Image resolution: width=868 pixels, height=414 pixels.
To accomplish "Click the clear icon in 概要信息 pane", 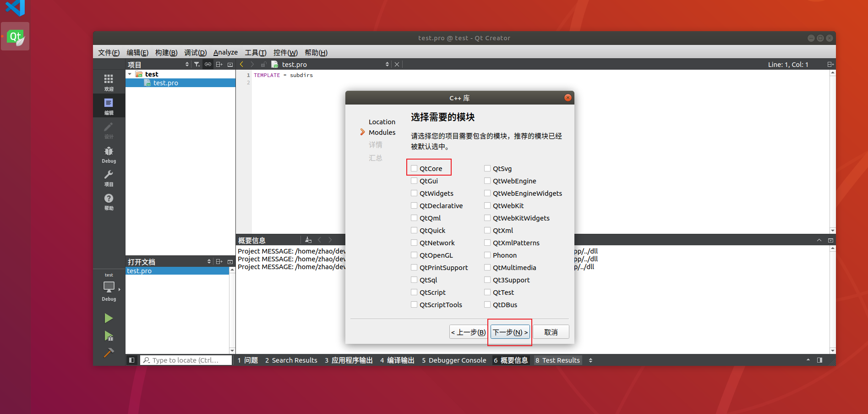I will (308, 240).
